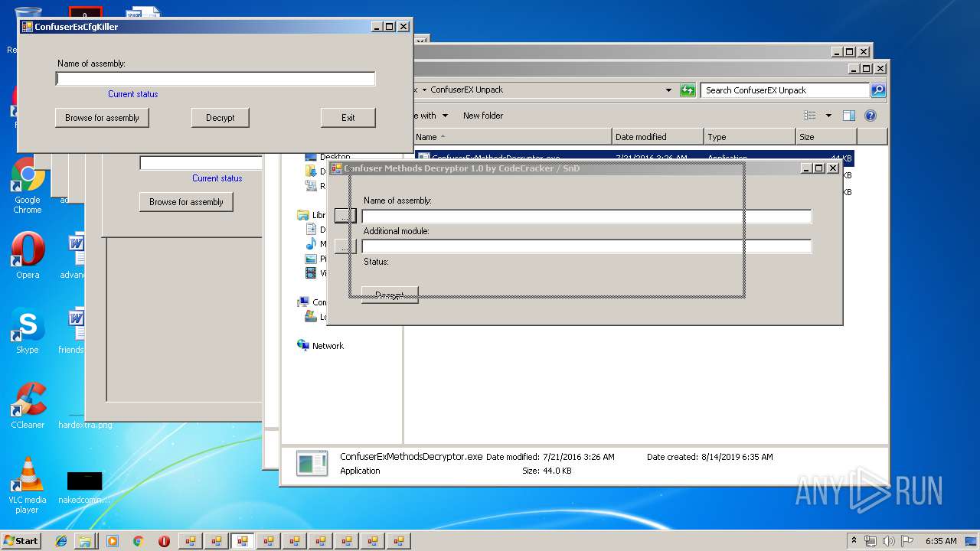Sort files by the Date modified column
Viewport: 980px width, 551px height.
tap(658, 137)
